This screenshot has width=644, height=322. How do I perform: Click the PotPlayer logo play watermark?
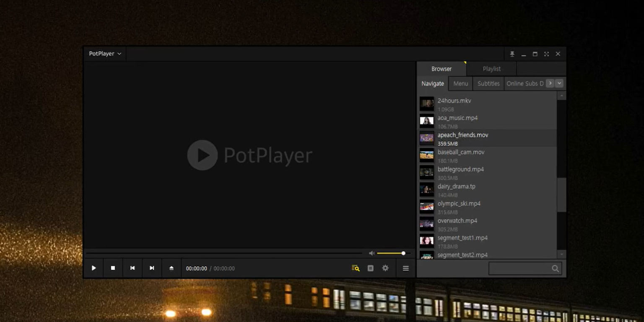click(x=203, y=155)
